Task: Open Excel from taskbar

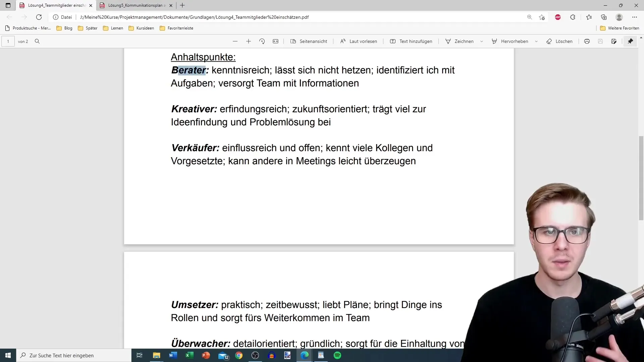Action: coord(190,355)
